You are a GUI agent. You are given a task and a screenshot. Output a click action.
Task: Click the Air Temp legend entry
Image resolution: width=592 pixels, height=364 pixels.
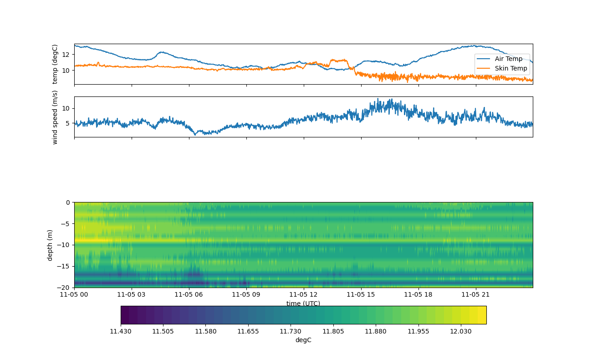(x=508, y=59)
